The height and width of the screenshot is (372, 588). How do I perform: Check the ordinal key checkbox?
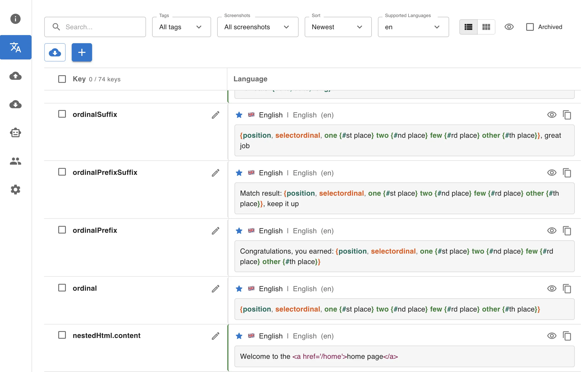(x=62, y=288)
